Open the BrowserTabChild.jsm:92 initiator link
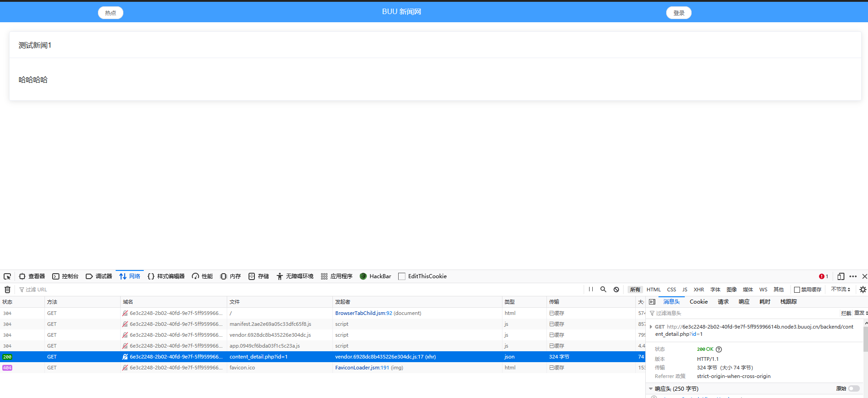868x398 pixels. coord(363,313)
